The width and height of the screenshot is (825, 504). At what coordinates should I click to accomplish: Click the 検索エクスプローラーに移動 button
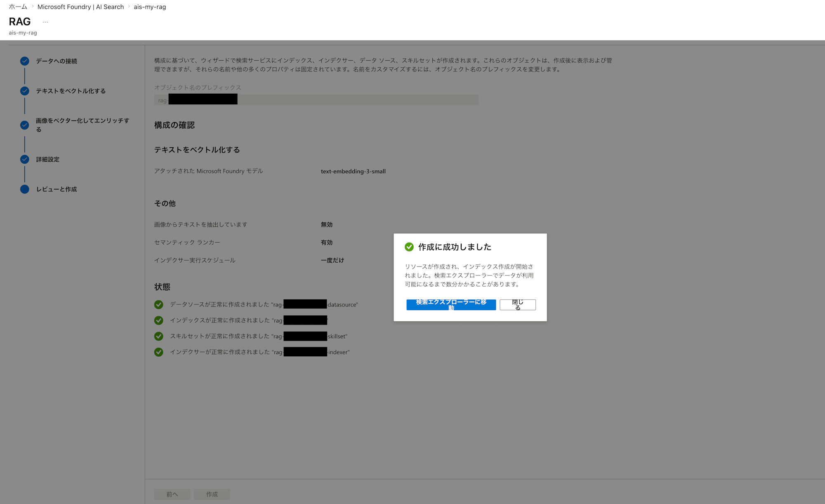451,305
